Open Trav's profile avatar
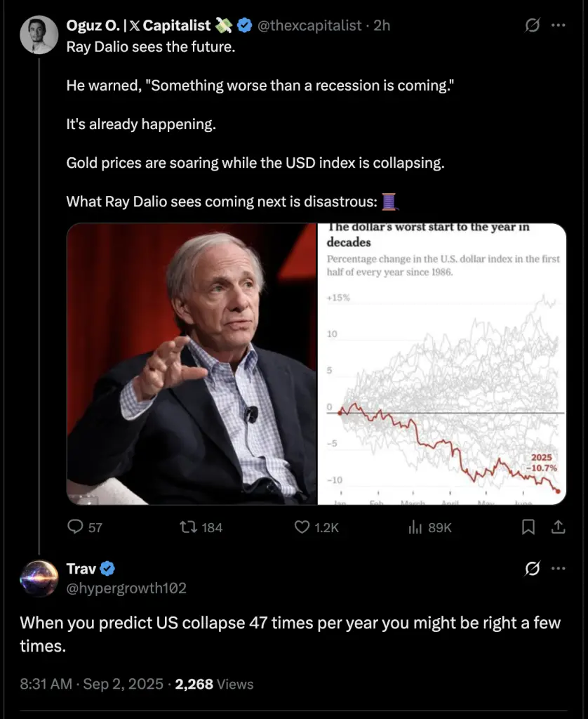588x719 pixels. [x=39, y=579]
